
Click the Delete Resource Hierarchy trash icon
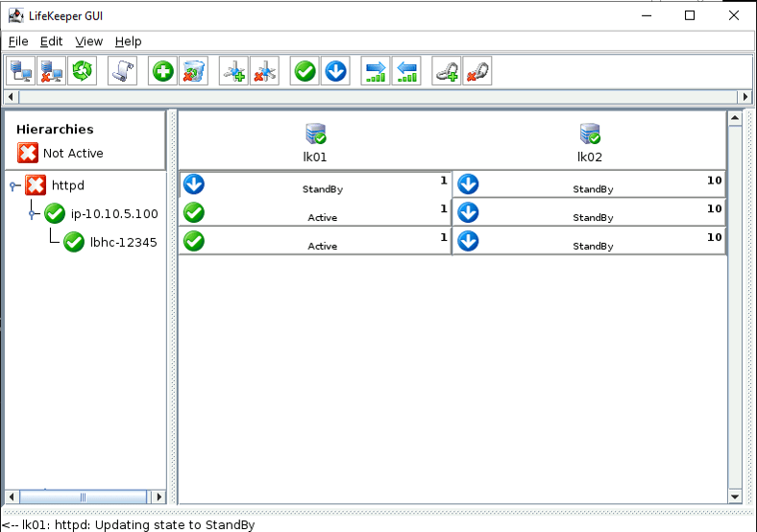pyautogui.click(x=194, y=71)
